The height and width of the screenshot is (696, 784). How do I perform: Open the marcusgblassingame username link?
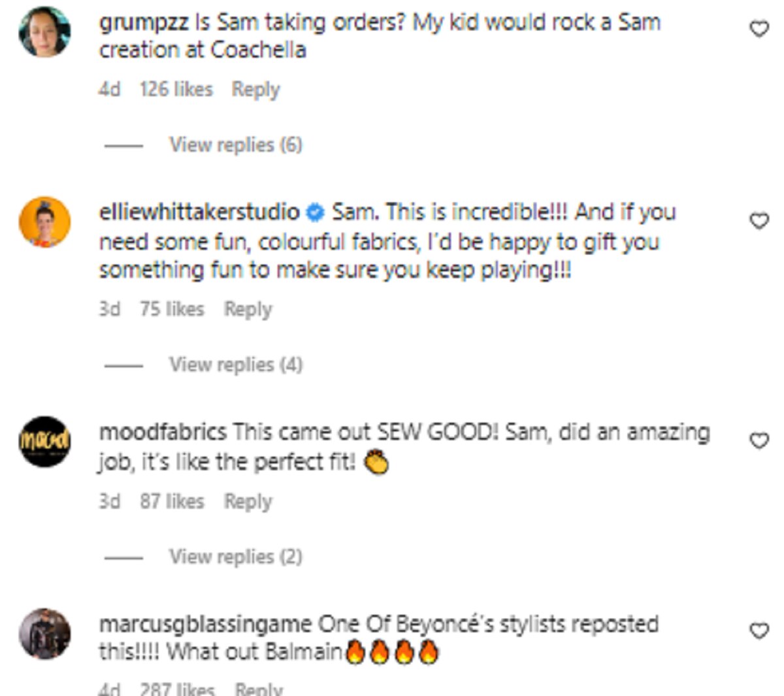[x=204, y=624]
